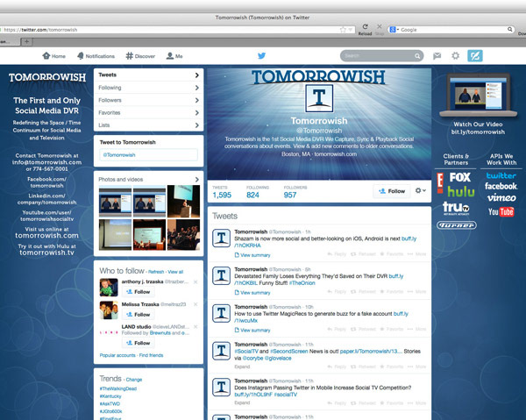
Task: Expand Photos and videos section
Action: [x=197, y=180]
